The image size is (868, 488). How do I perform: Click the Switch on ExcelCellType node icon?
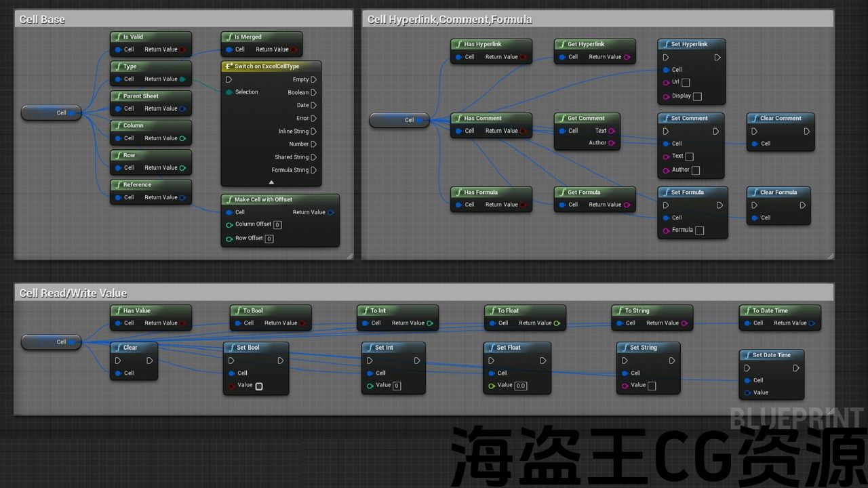click(x=229, y=66)
